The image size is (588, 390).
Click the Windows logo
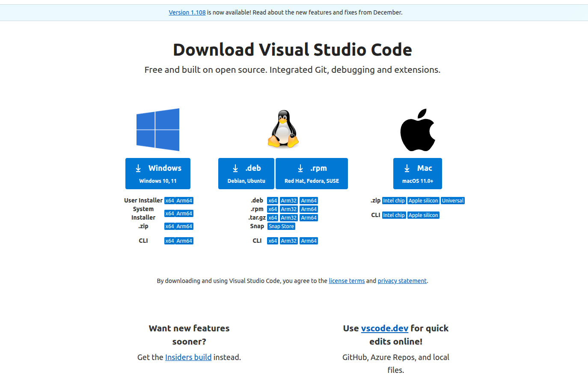157,129
